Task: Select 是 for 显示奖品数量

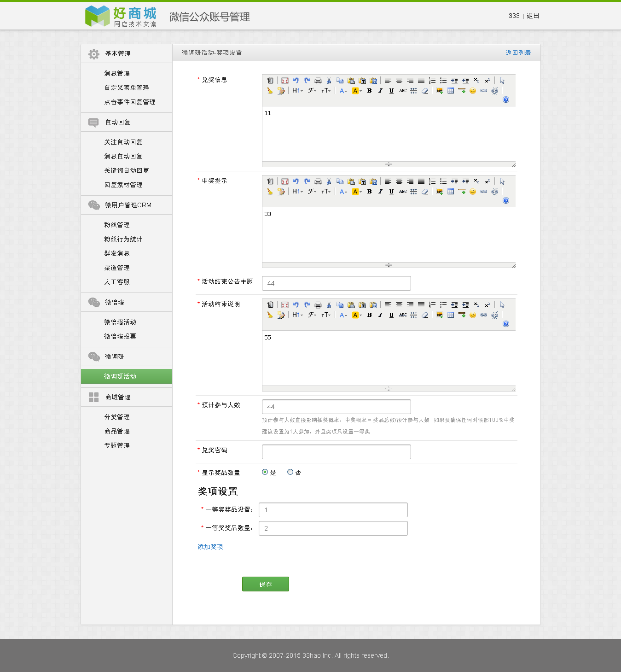Action: coord(265,472)
